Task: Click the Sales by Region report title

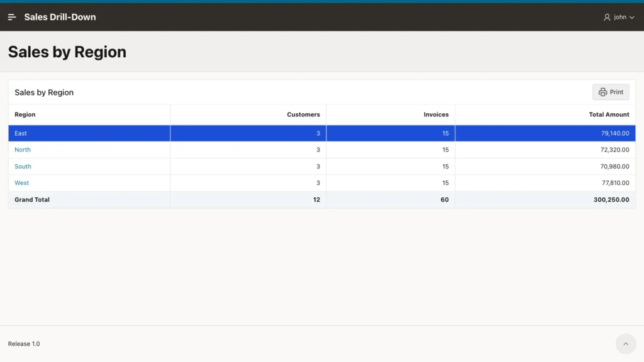Action: (44, 92)
